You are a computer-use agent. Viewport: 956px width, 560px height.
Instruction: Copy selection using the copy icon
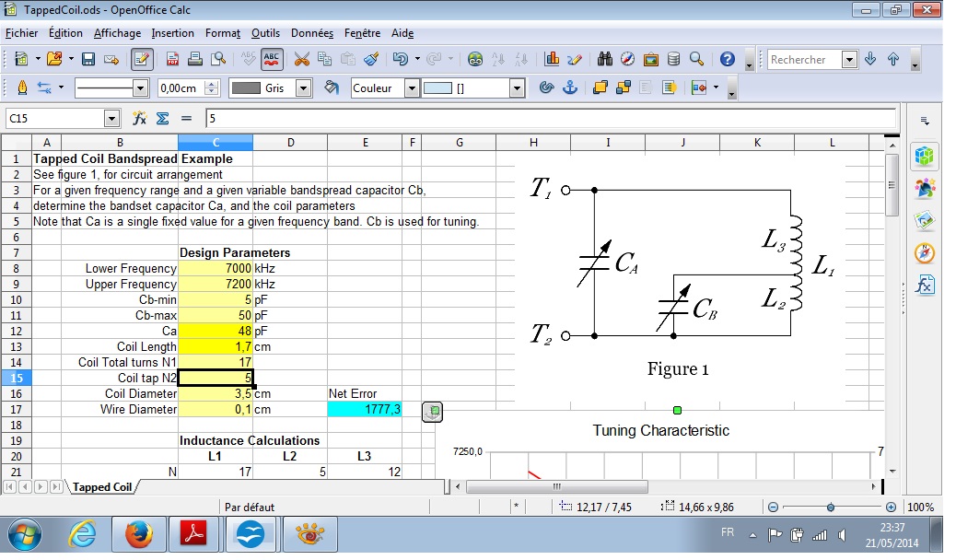coord(325,59)
